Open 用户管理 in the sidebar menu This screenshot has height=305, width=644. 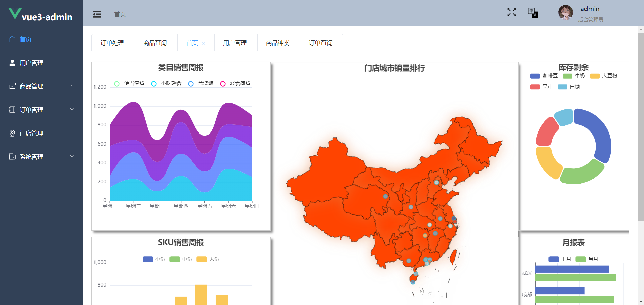point(41,63)
